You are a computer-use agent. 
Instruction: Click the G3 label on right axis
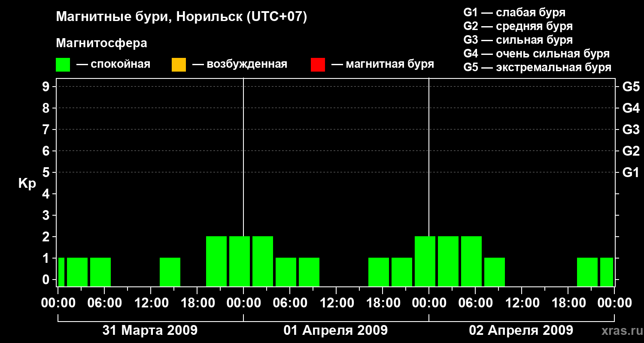tap(631, 129)
